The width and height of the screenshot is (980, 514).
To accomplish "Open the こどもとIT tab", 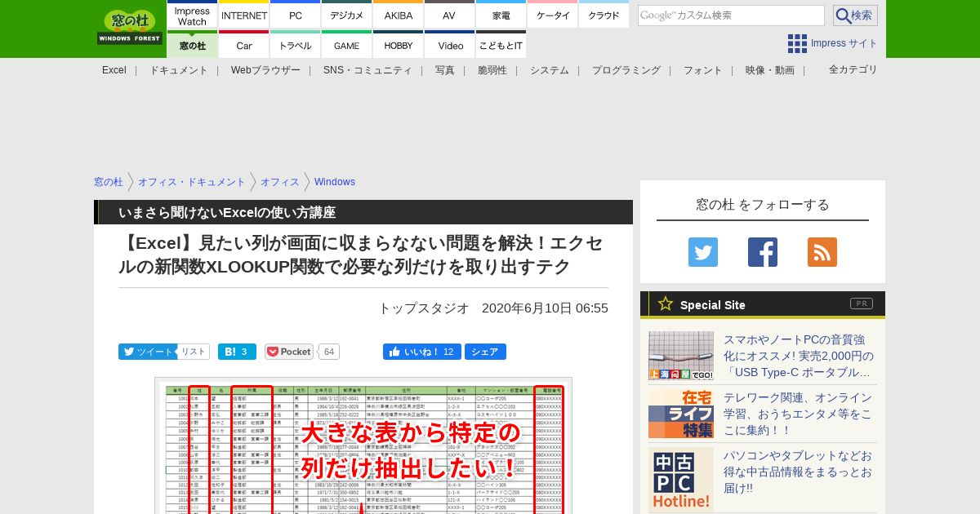I will pyautogui.click(x=501, y=45).
